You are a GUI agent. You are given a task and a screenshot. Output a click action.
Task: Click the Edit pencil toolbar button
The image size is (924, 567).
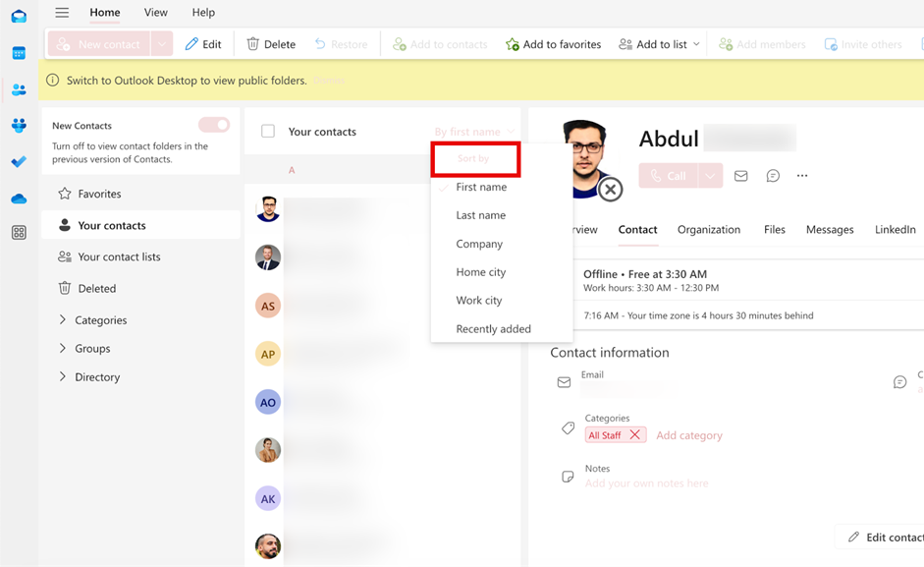tap(203, 44)
